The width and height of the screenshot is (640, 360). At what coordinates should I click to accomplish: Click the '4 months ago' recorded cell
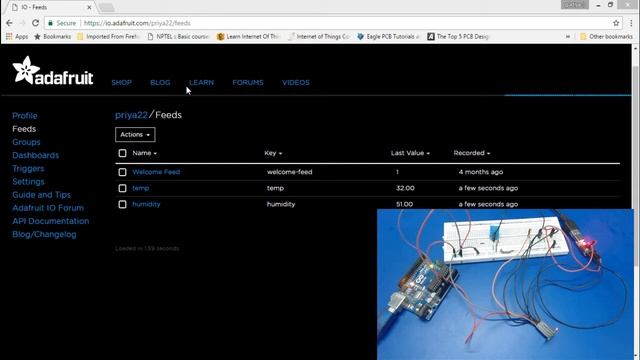pyautogui.click(x=480, y=172)
